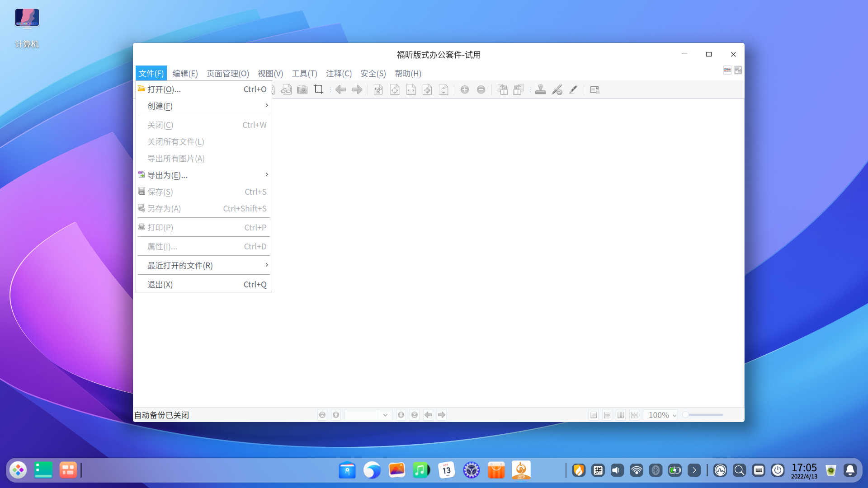Click the zoom in plus icon
The width and height of the screenshot is (868, 488).
(464, 89)
